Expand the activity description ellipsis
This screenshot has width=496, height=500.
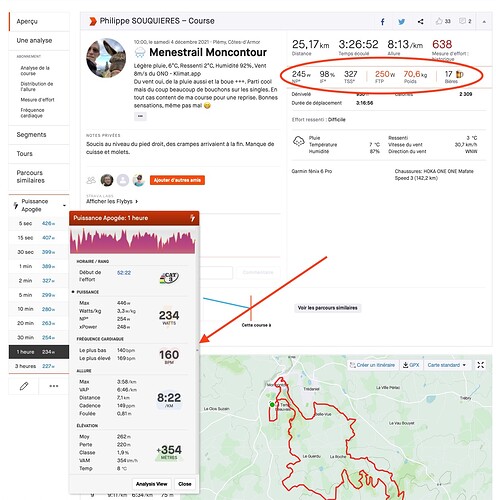(140, 116)
